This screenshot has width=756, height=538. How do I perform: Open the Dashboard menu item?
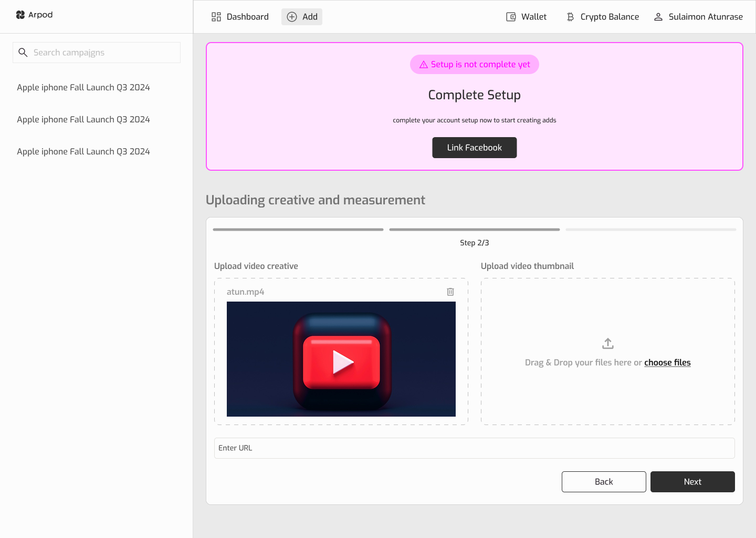click(x=240, y=17)
